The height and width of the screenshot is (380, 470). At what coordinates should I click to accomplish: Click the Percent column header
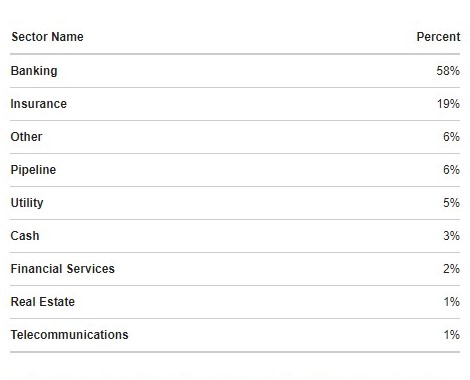(x=438, y=37)
